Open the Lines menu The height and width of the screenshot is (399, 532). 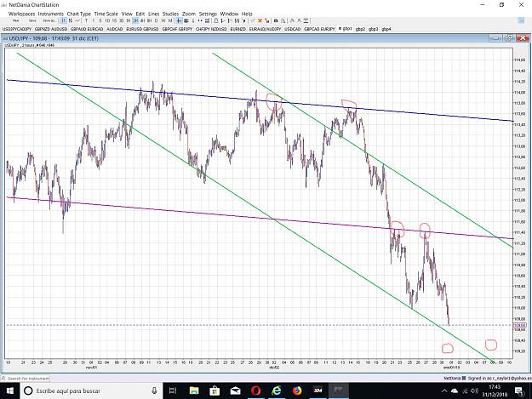(154, 14)
